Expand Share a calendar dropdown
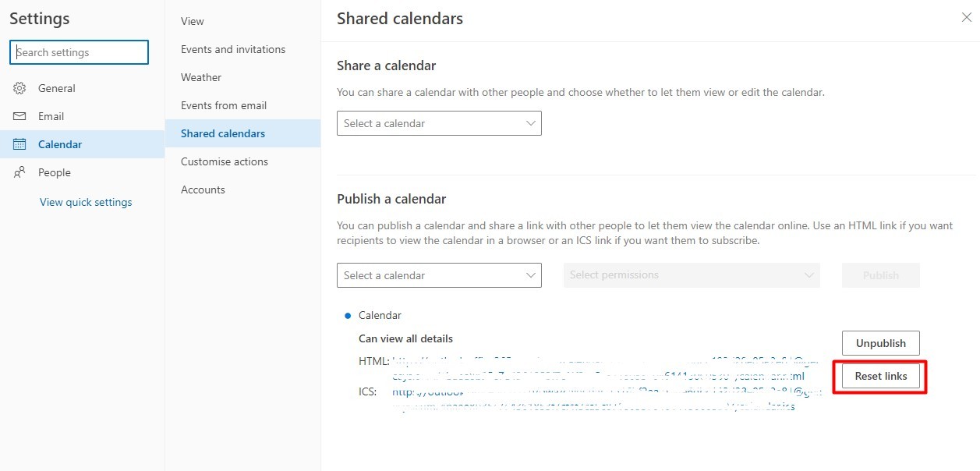This screenshot has width=980, height=471. point(439,123)
